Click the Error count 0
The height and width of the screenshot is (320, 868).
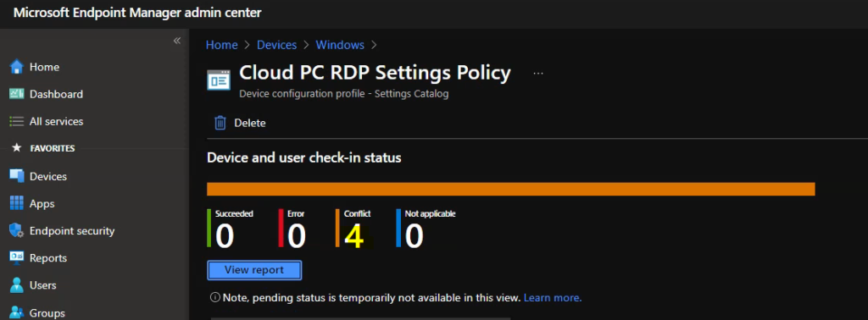click(297, 236)
